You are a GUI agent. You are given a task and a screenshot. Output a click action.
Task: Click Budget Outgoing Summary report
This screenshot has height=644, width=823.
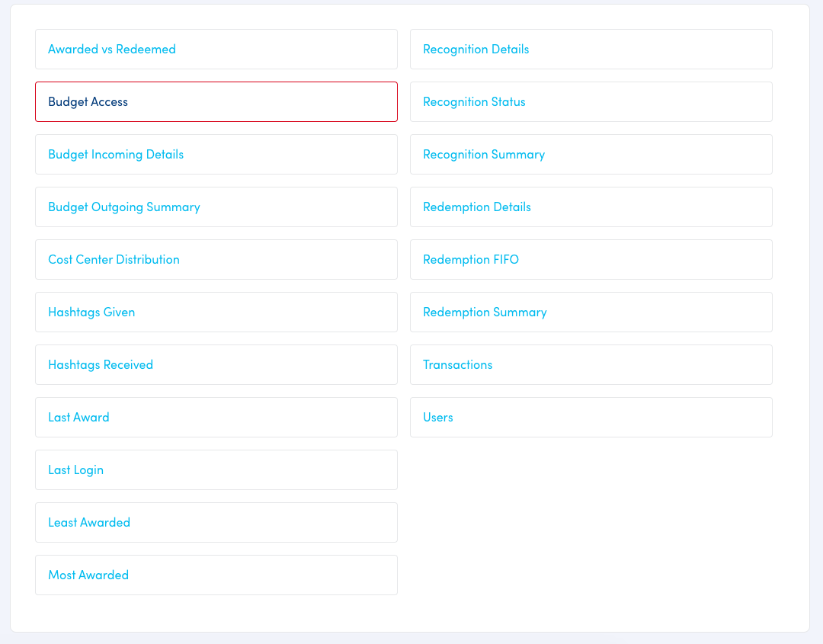[x=124, y=207]
